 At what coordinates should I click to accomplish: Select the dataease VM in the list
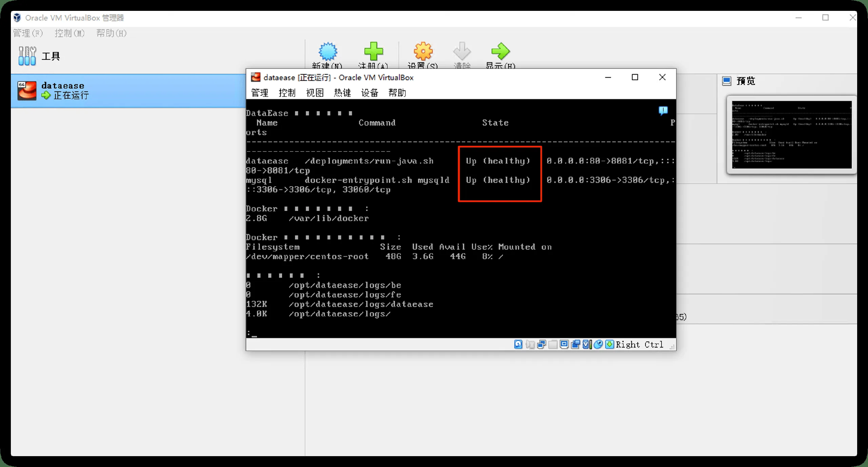[x=128, y=91]
